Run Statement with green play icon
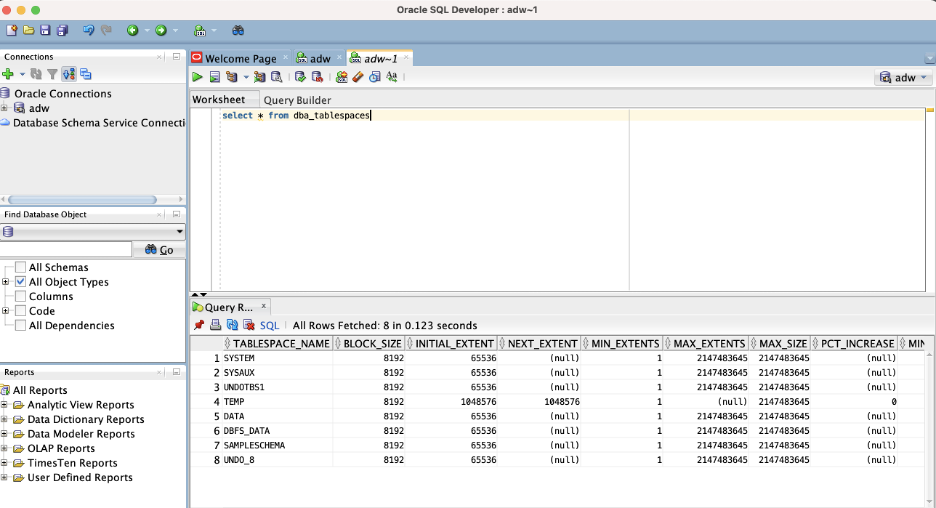 coord(198,77)
